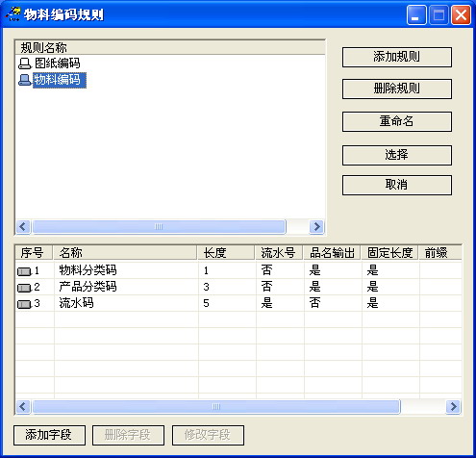Click the field icon of row 1
Viewport: 476px width, 458px height.
click(x=24, y=271)
